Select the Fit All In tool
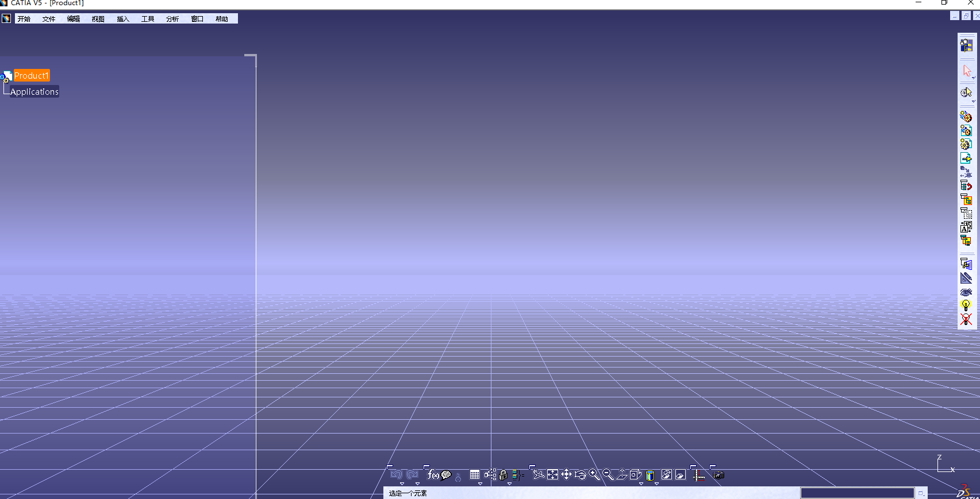The image size is (980, 499). pos(552,475)
